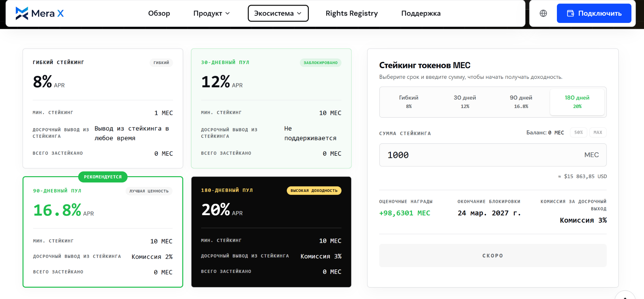Open Rights Registry page
The image size is (644, 299).
352,13
